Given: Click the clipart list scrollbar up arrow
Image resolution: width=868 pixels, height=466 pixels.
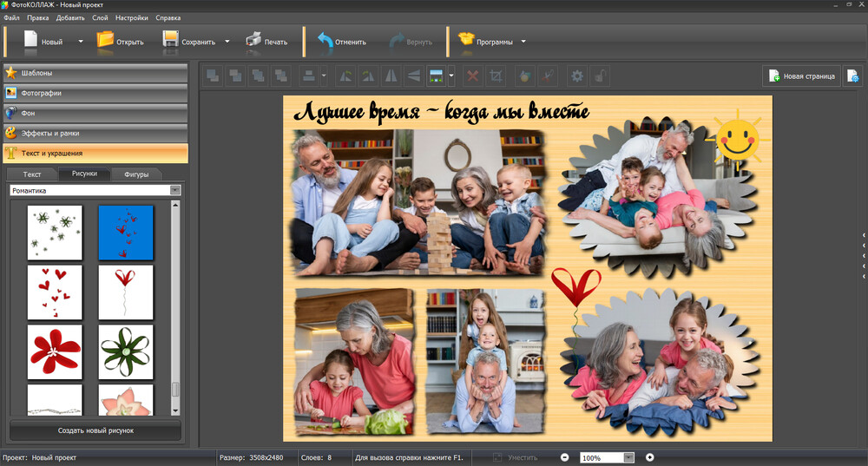Looking at the screenshot, I should 175,205.
